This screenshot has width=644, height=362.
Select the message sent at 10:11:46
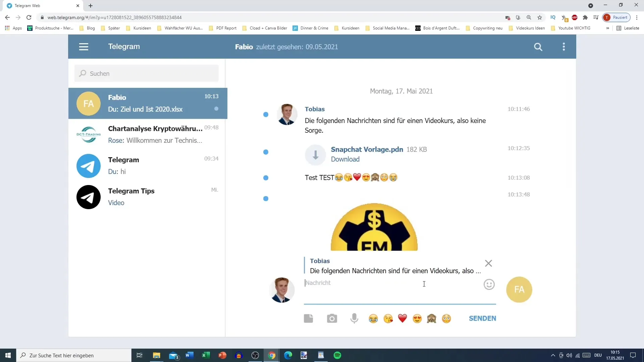[x=266, y=115]
